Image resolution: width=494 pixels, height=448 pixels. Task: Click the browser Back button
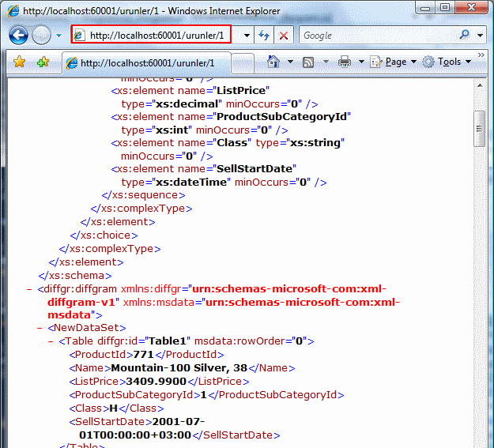pos(18,36)
